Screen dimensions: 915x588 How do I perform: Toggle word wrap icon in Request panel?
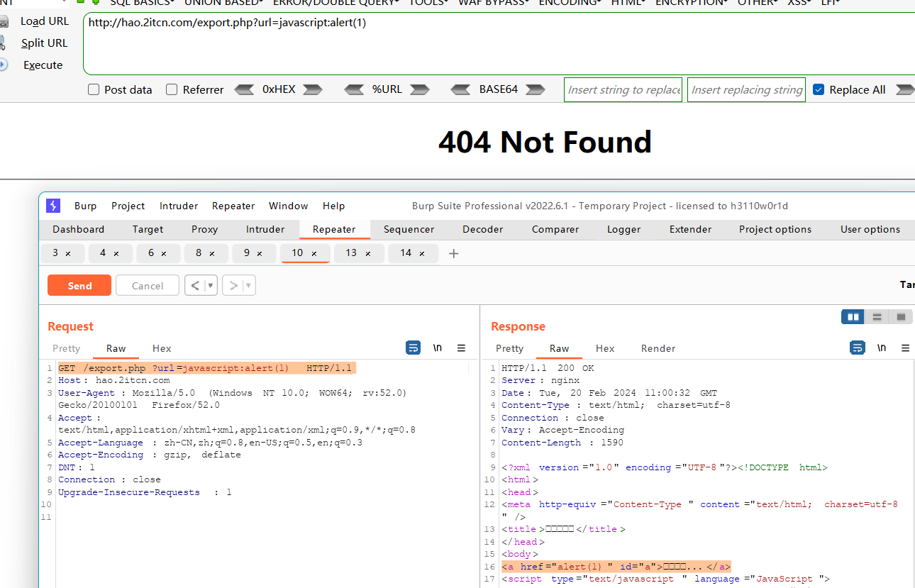point(413,348)
